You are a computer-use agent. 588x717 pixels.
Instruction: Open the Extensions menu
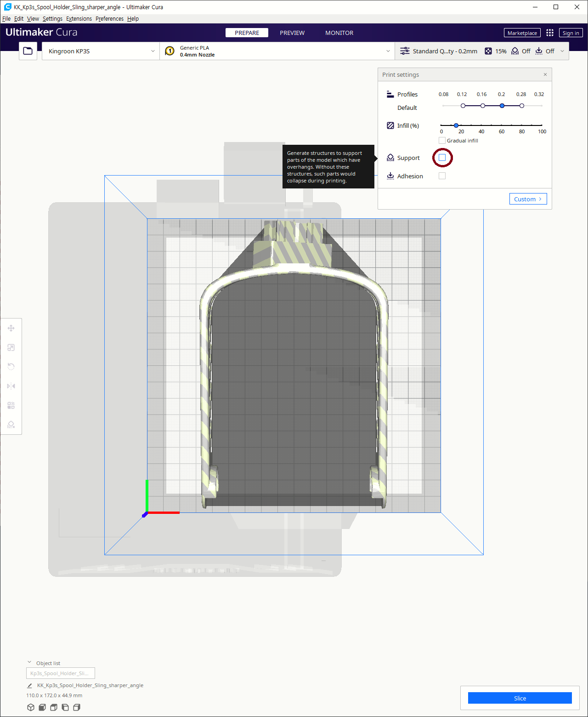click(79, 19)
